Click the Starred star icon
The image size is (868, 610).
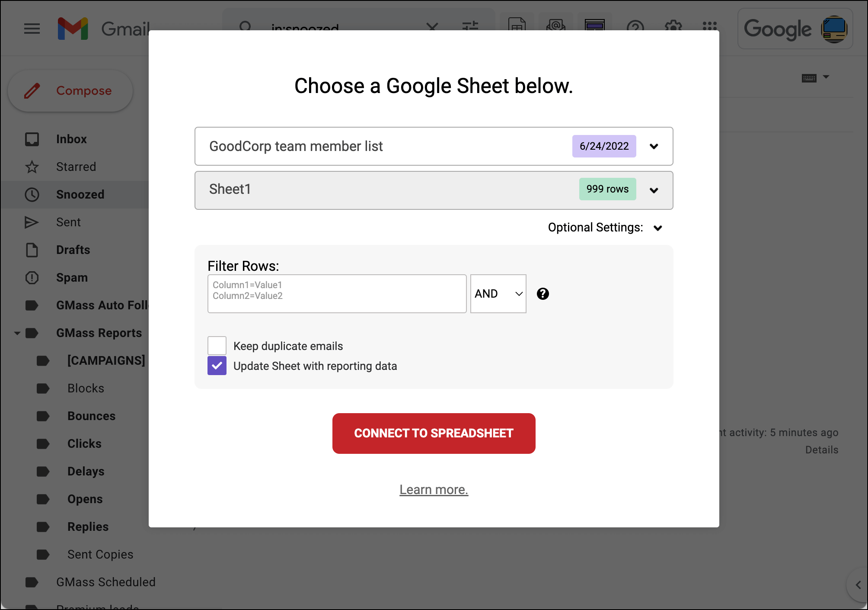[x=32, y=167]
